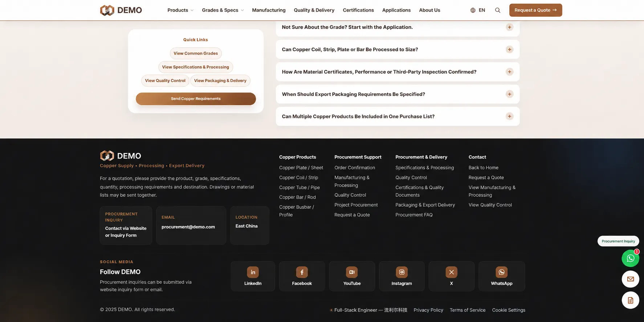This screenshot has height=322, width=644.
Task: Expand 'Can Copper Coil, Strip, Plate or Bar' question
Action: (398, 49)
